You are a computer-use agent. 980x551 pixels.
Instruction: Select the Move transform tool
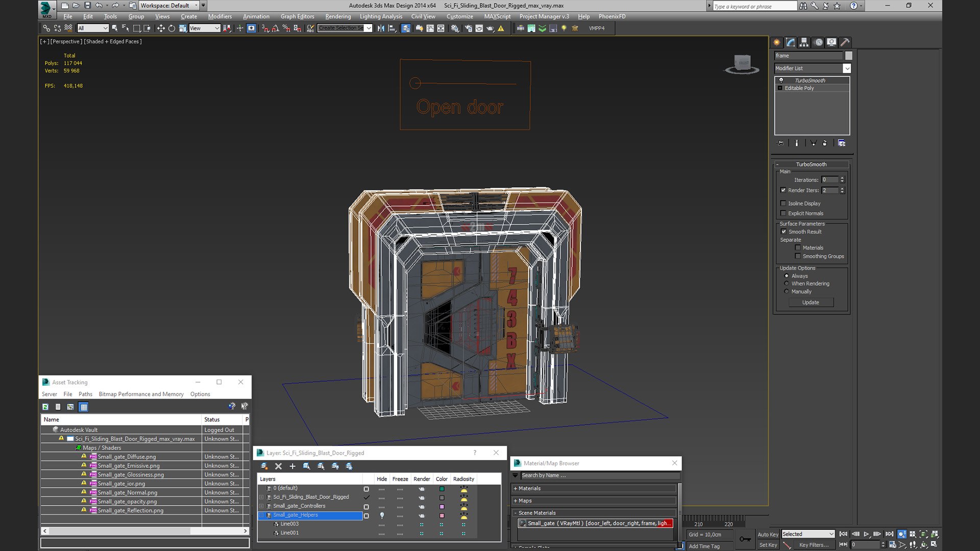point(161,28)
